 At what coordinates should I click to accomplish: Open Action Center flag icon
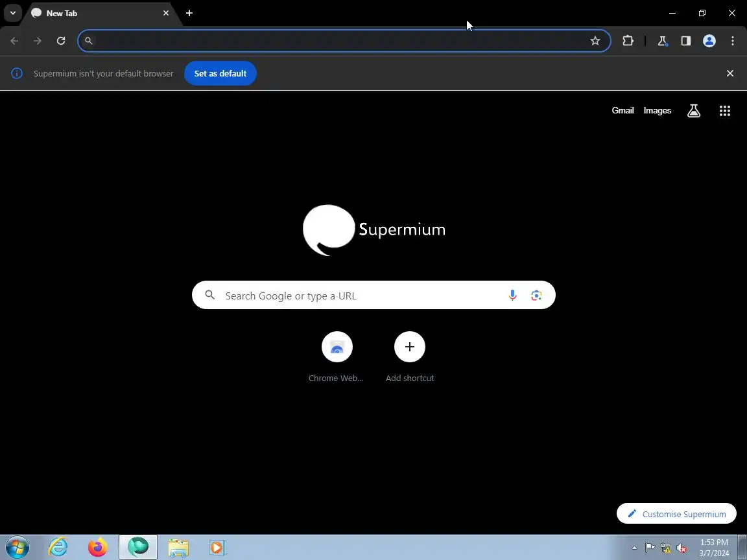(x=650, y=548)
